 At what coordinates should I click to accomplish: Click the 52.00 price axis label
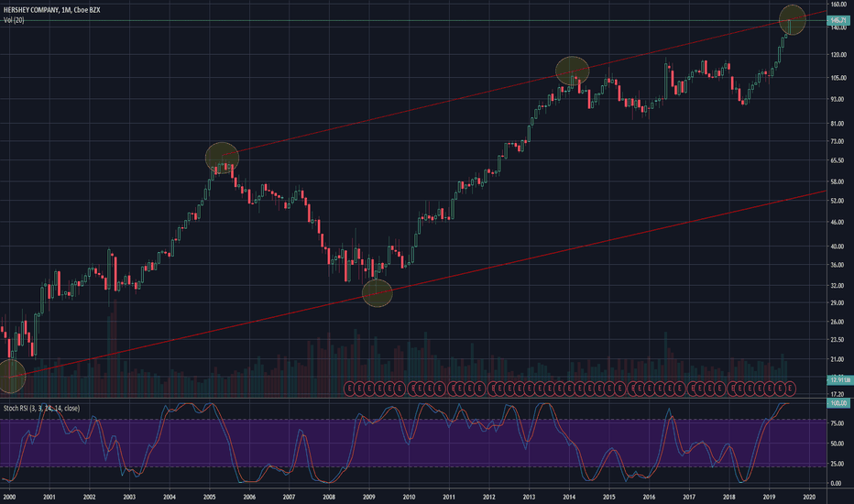pos(838,201)
